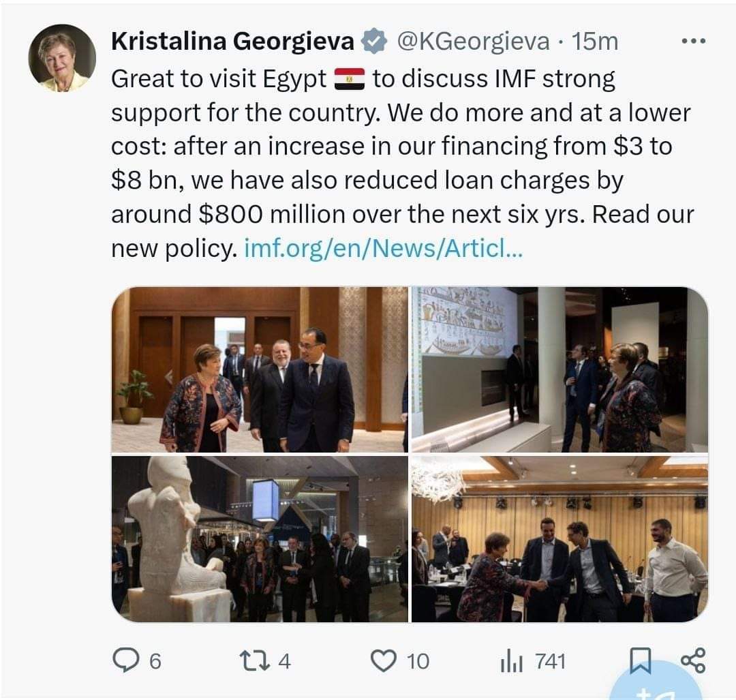Open top-right photo with Egyptian mural

point(559,369)
